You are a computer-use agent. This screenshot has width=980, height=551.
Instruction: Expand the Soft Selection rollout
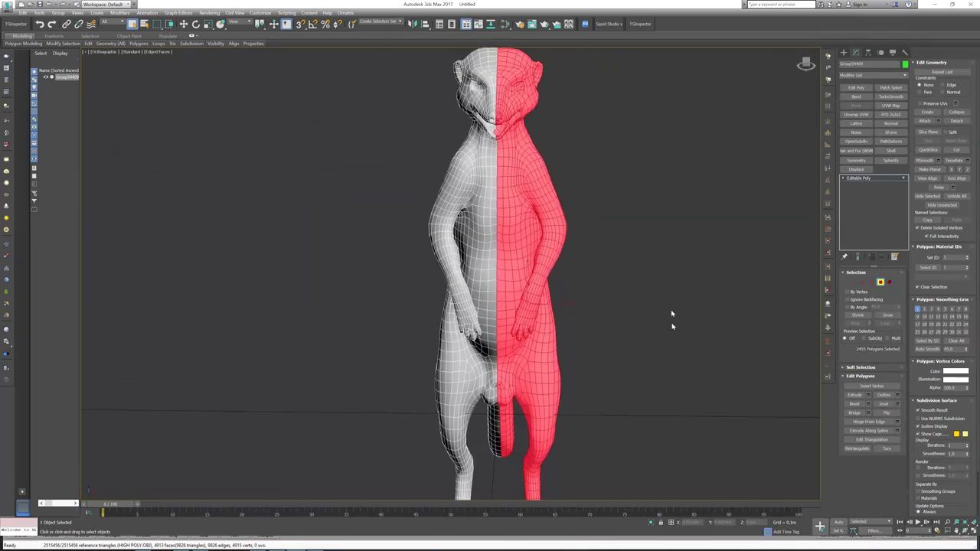coord(861,367)
